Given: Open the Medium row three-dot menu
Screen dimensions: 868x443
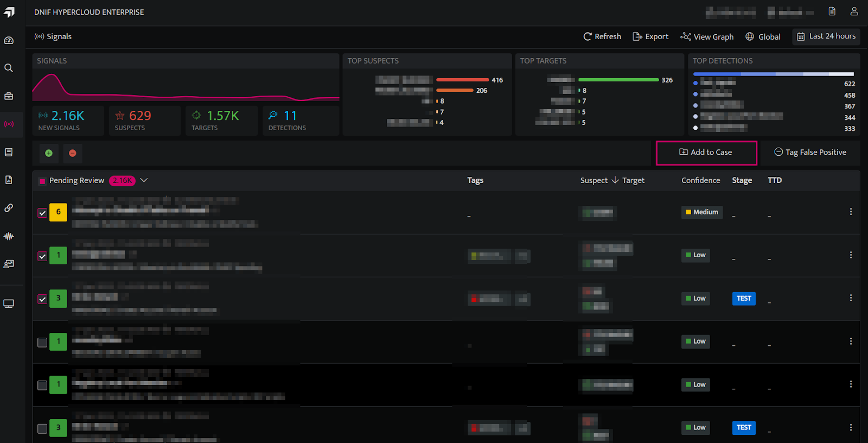Looking at the screenshot, I should point(851,212).
